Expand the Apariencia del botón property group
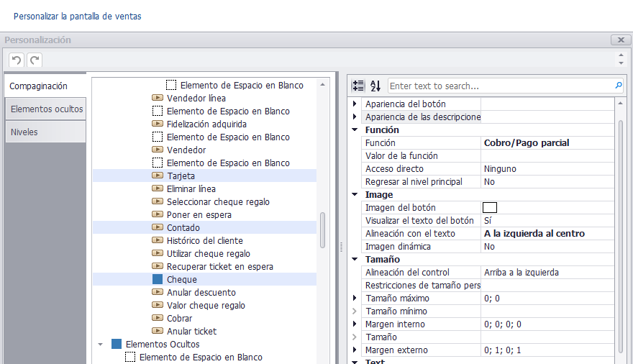Screen dimensions: 633x364 (x=355, y=104)
